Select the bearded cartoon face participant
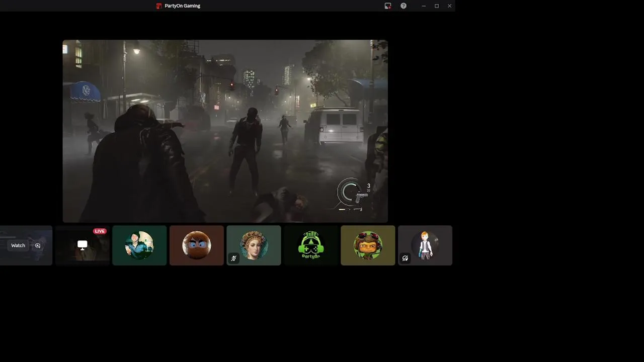Screen dimensions: 644x362 click(x=197, y=245)
